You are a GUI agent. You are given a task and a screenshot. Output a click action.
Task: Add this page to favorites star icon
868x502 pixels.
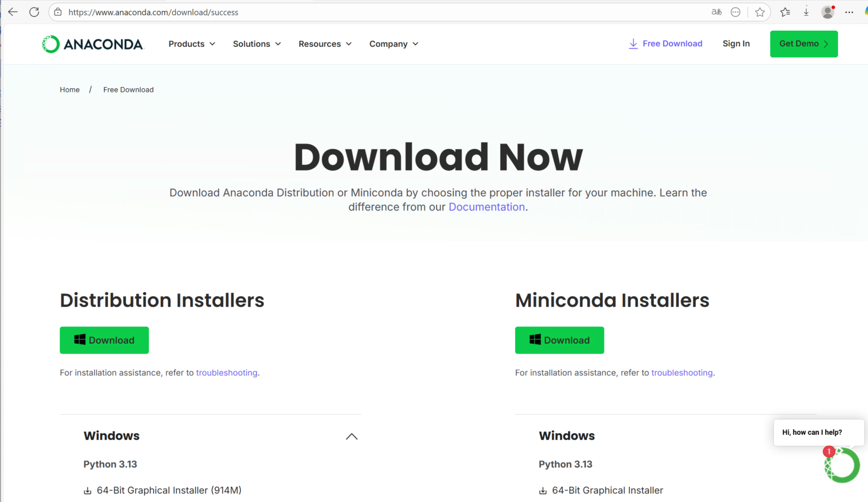click(760, 12)
